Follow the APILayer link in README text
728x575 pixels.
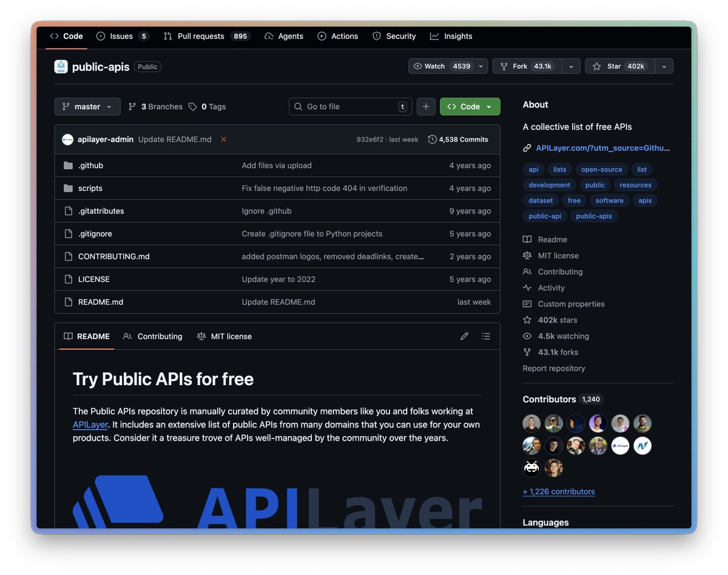(90, 425)
